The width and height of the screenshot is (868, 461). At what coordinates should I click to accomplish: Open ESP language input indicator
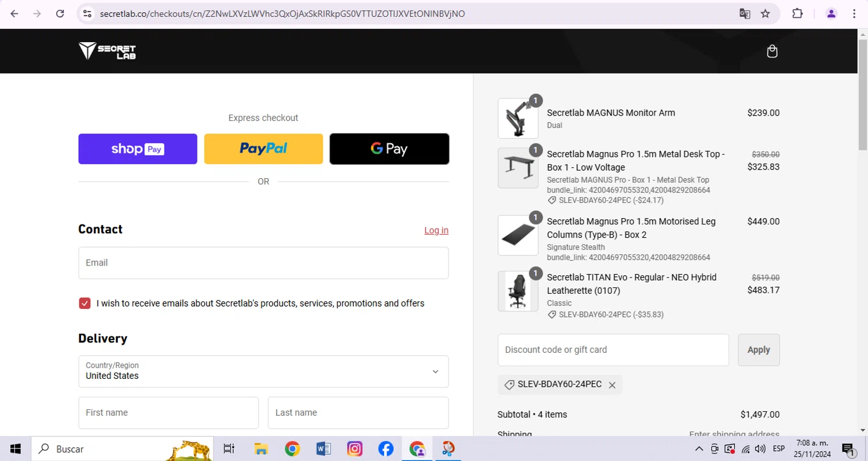tap(778, 449)
